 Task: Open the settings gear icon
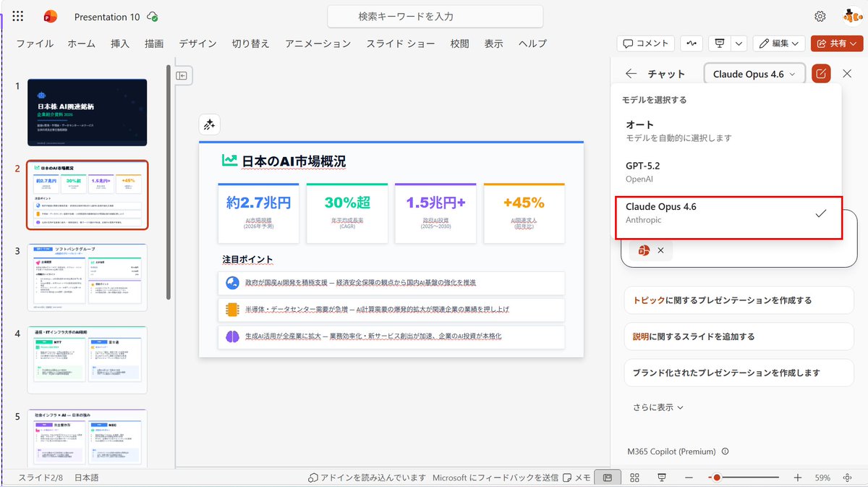coord(820,16)
